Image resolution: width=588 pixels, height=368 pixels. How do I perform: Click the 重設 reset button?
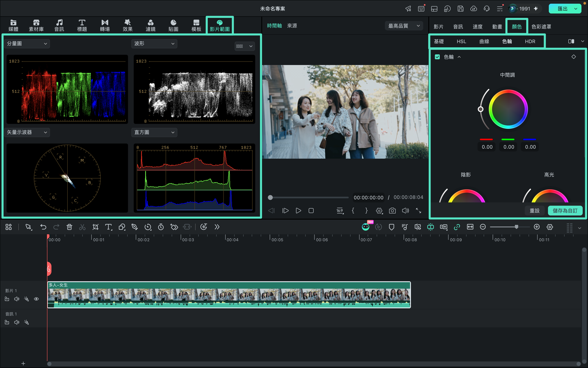coord(535,211)
